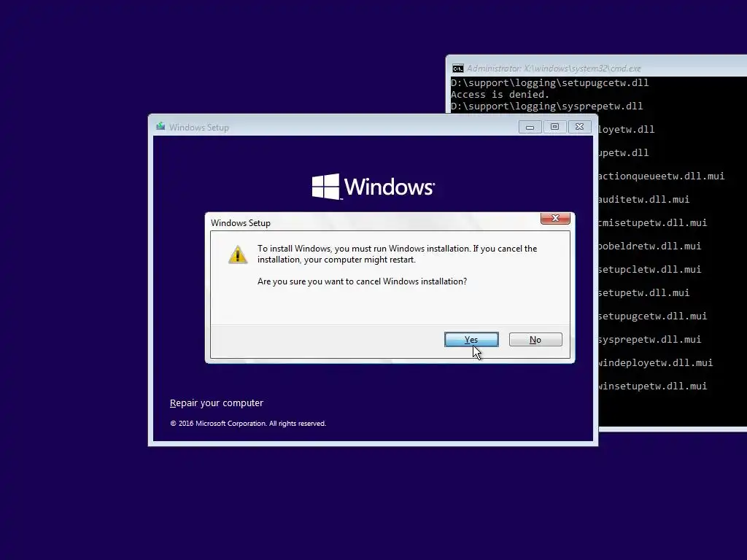Minimize the Windows Setup window
This screenshot has width=747, height=560.
(x=530, y=127)
